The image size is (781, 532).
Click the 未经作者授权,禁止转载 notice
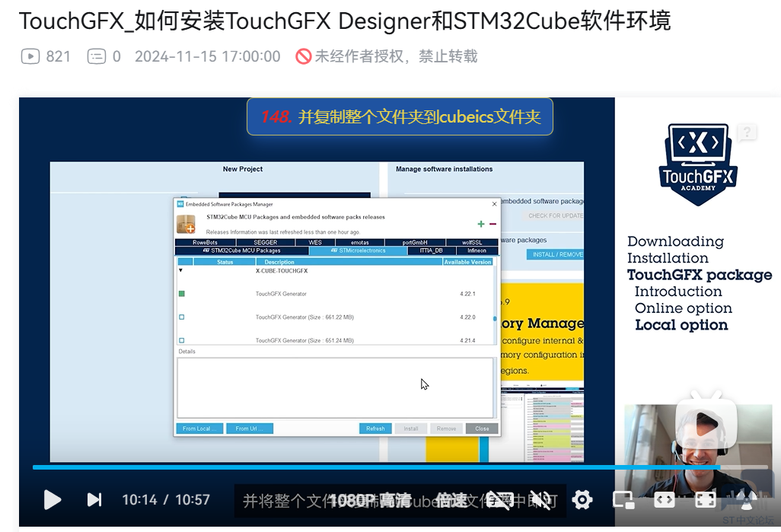[396, 56]
